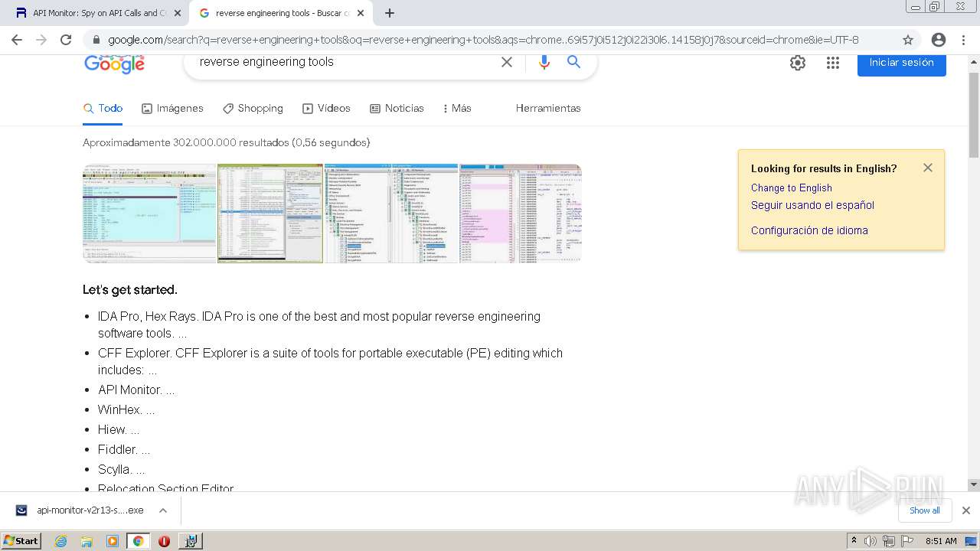Image resolution: width=980 pixels, height=551 pixels.
Task: Switch to the API Monitor tab
Action: point(96,13)
